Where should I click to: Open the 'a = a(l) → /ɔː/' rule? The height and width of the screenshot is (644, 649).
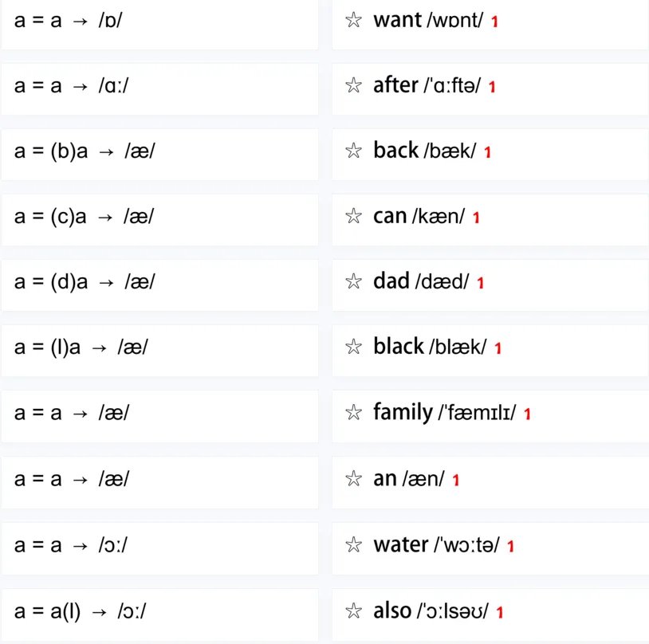(x=159, y=615)
